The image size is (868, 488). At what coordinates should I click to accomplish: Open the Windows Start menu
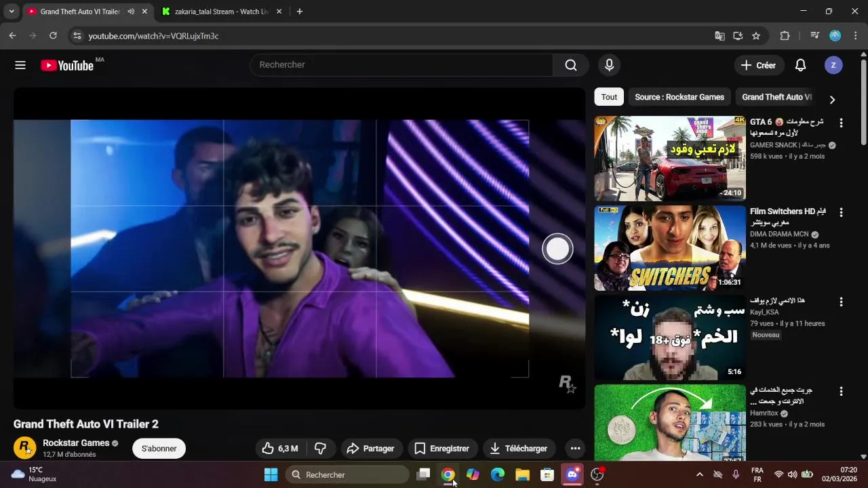click(x=271, y=474)
